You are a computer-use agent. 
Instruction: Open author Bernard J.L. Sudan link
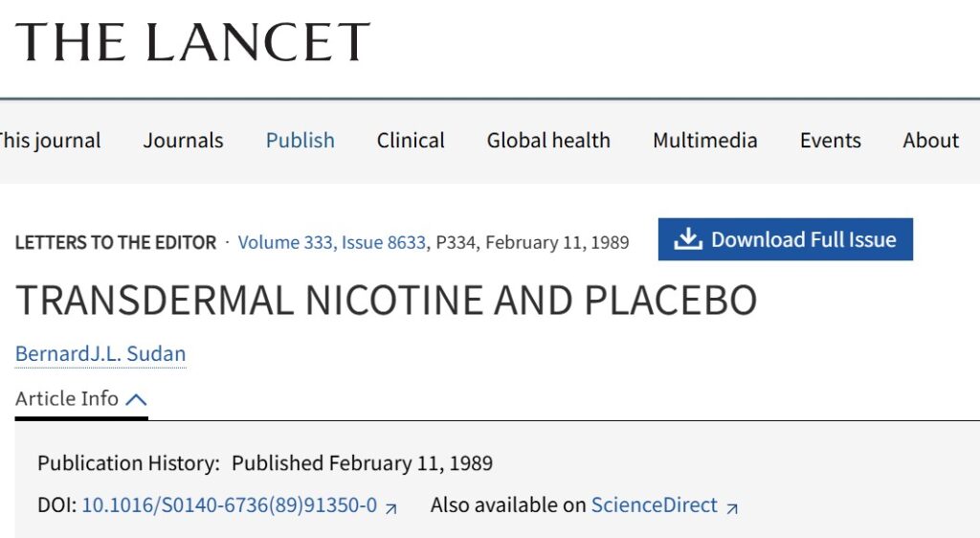tap(100, 353)
